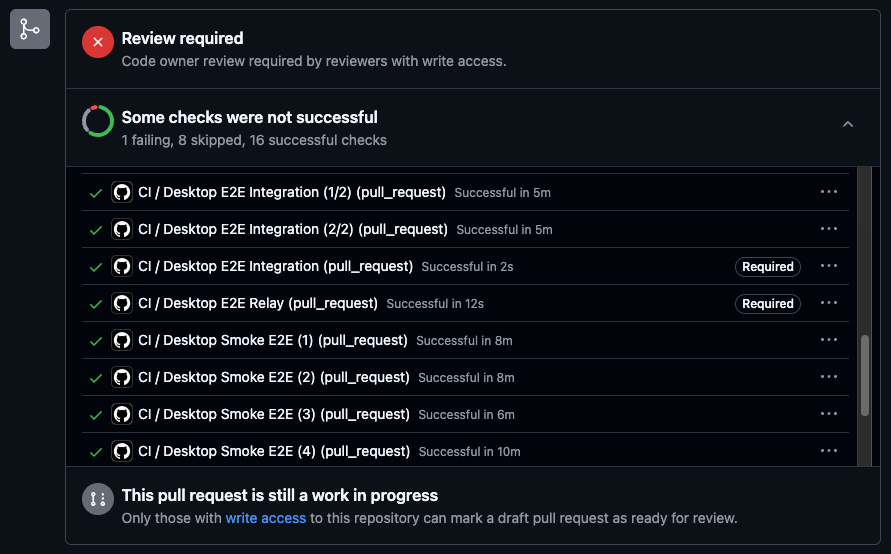Open three-dot menu for Desktop Smoke E2E (2)
The height and width of the screenshot is (554, 891).
coord(828,376)
